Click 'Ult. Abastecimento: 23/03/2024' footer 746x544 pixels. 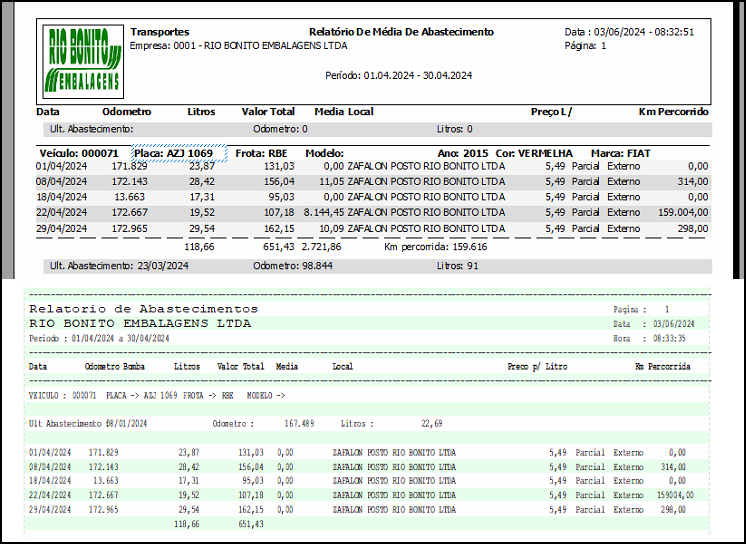(119, 266)
